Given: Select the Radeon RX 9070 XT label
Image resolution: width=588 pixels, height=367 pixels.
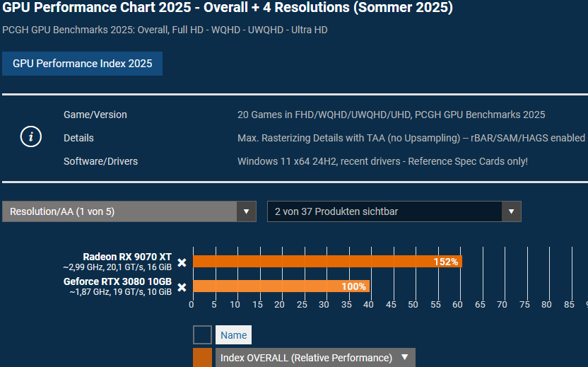Looking at the screenshot, I should pyautogui.click(x=127, y=257).
